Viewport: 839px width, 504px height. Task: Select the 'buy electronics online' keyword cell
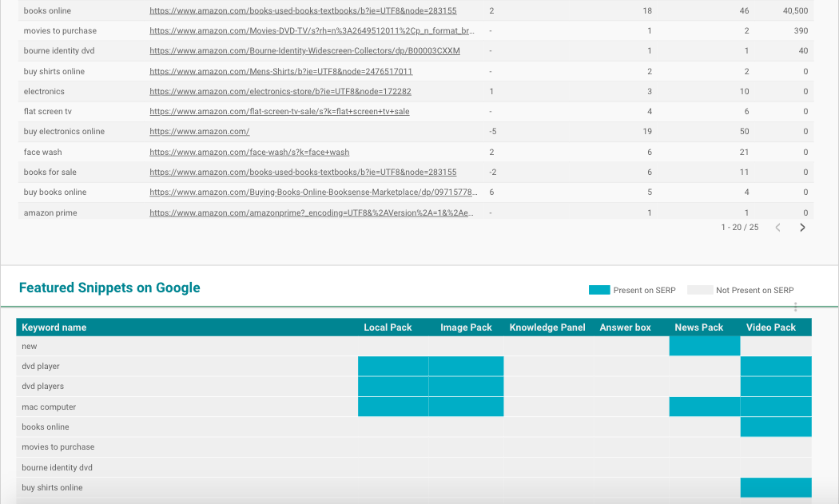pos(64,132)
